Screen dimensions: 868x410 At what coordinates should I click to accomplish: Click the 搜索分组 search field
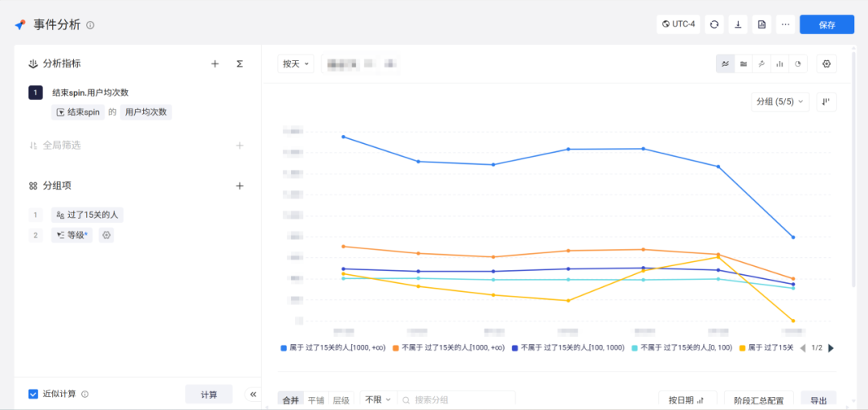pyautogui.click(x=457, y=400)
